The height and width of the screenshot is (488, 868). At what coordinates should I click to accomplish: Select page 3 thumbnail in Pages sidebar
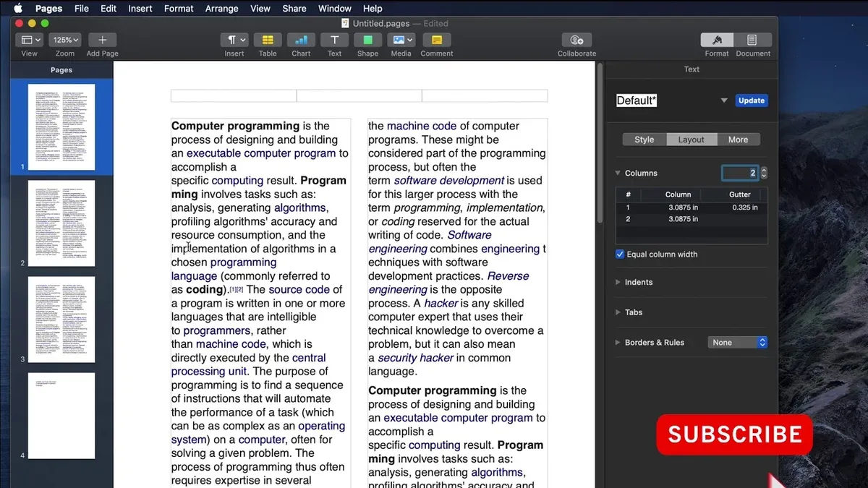pyautogui.click(x=61, y=319)
